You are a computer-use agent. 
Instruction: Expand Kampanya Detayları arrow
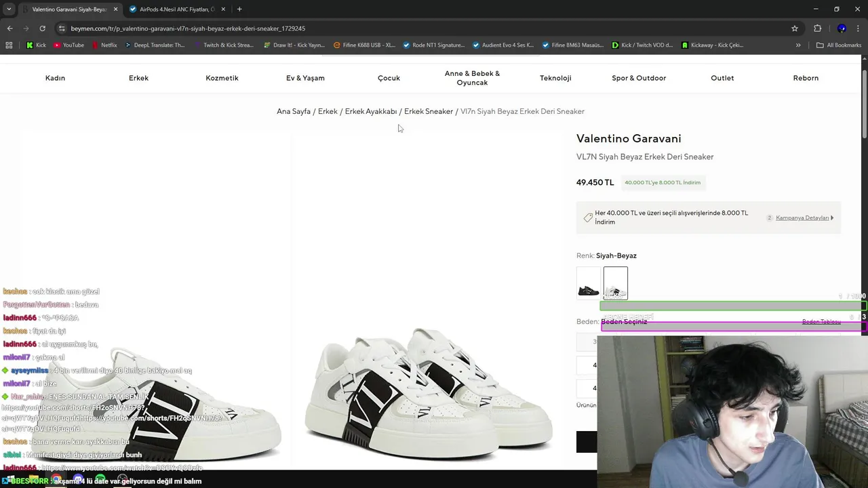tap(832, 218)
